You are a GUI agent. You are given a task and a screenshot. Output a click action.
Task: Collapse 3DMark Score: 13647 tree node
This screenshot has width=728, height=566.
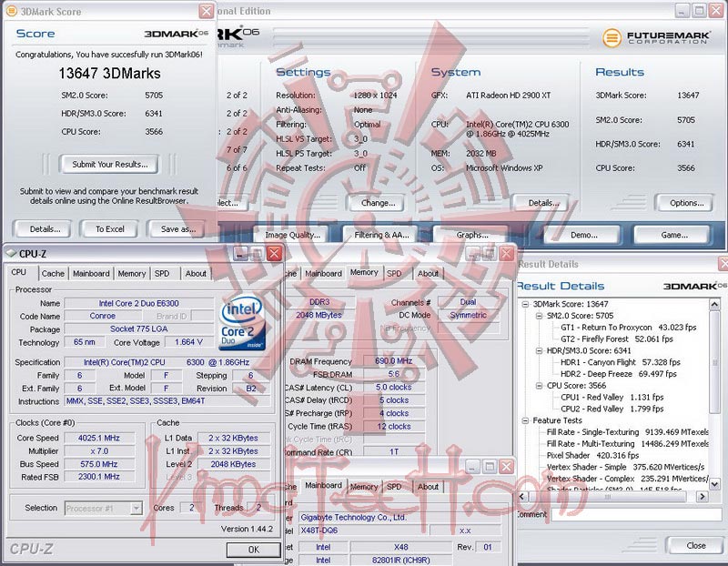(x=525, y=304)
